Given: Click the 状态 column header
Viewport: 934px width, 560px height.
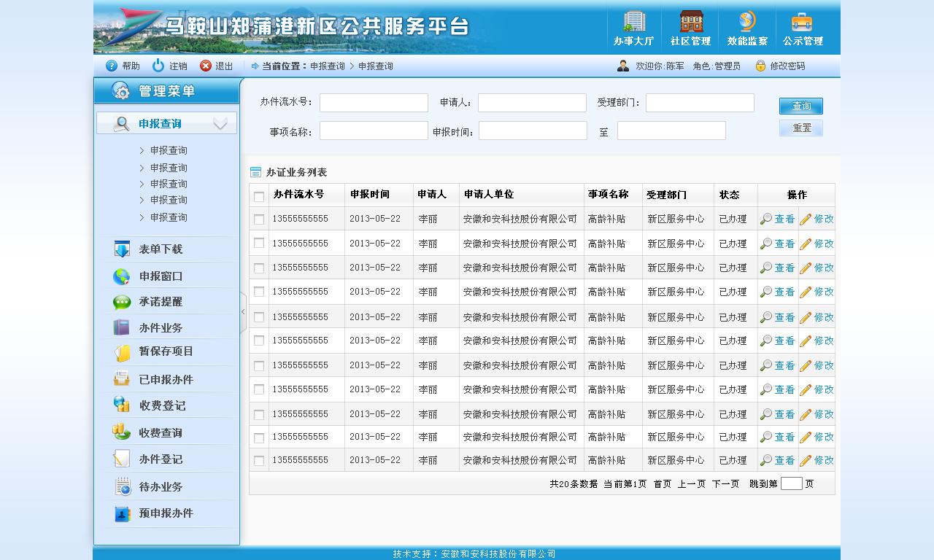Looking at the screenshot, I should tap(729, 195).
